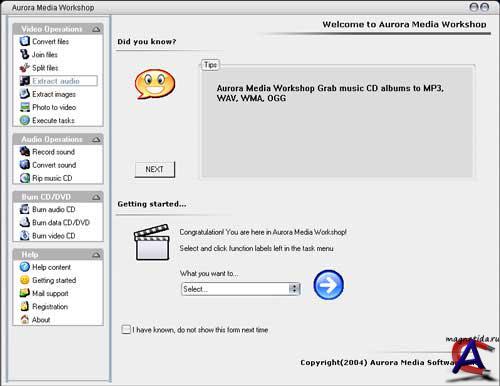This screenshot has width=500, height=386.
Task: Select Execute tasks label
Action: pyautogui.click(x=53, y=120)
